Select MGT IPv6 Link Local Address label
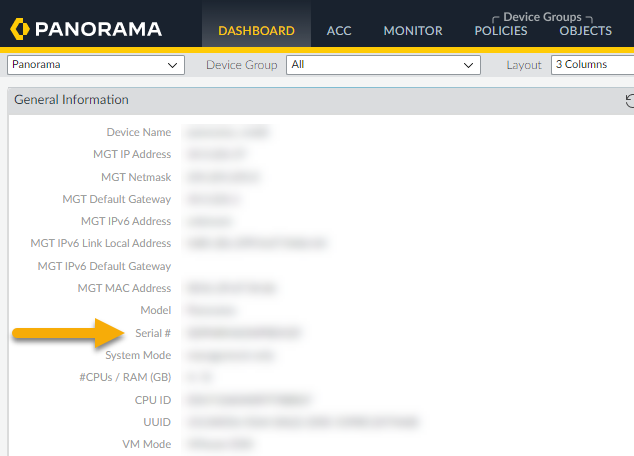 (x=101, y=243)
